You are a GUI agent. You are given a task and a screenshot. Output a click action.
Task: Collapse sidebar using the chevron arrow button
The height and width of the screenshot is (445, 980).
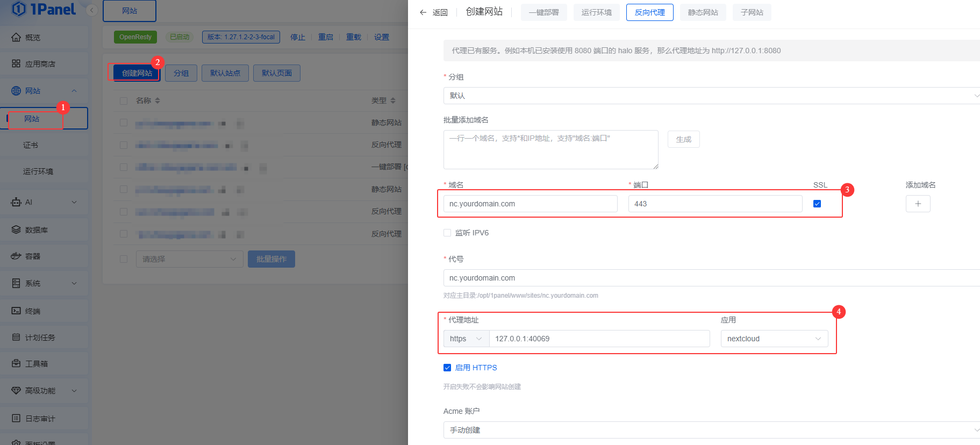tap(92, 10)
